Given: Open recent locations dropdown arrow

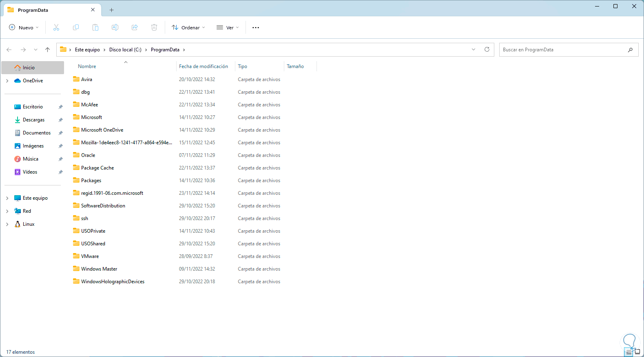Looking at the screenshot, I should point(35,50).
